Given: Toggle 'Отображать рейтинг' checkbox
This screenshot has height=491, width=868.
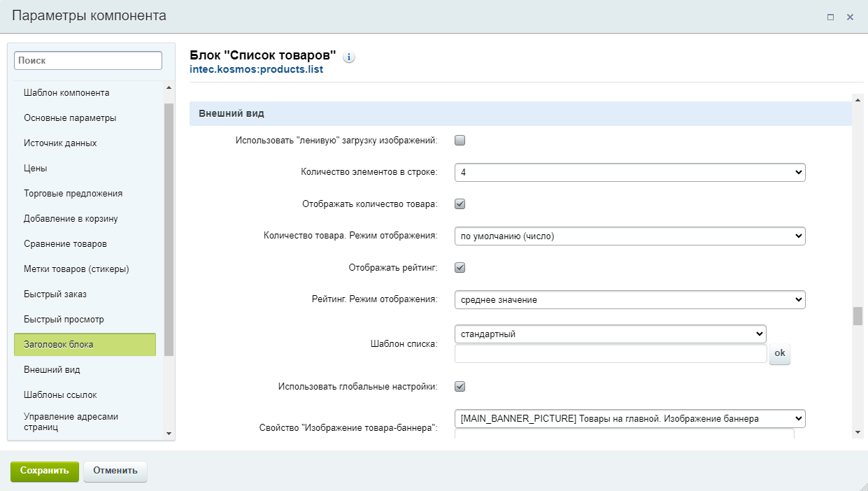Looking at the screenshot, I should 460,267.
